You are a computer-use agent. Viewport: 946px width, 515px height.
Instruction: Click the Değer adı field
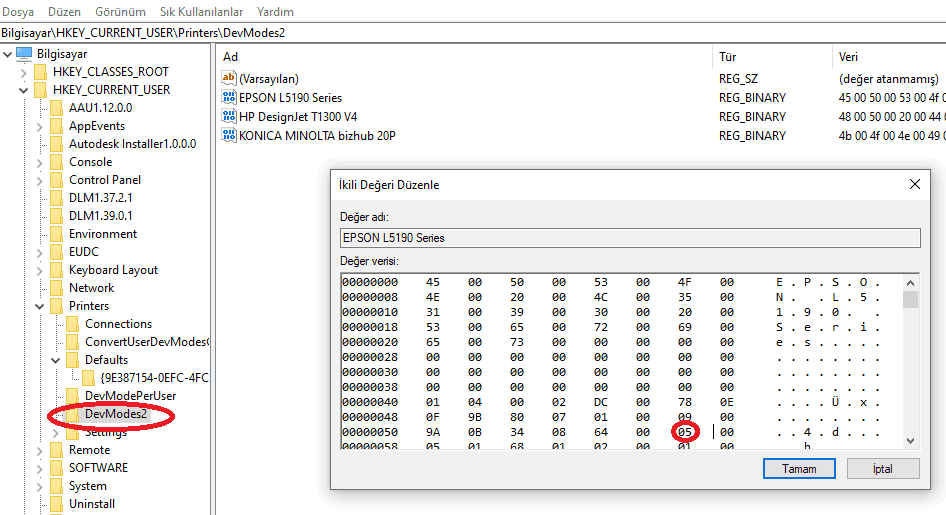pos(630,238)
